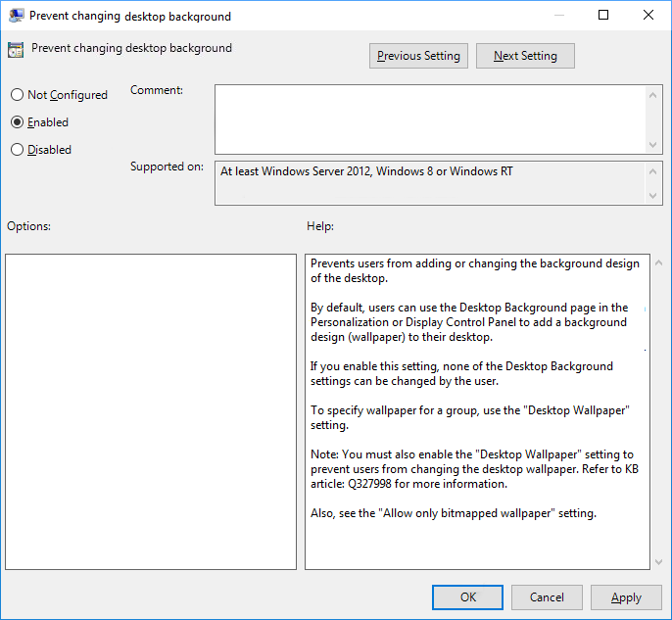Apply the policy setting
Viewport: 672px width, 620px height.
click(626, 597)
